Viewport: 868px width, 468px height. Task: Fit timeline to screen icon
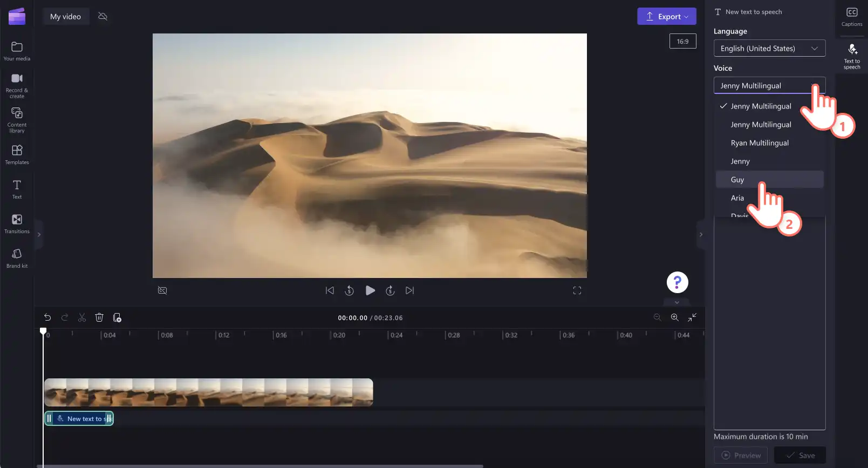(x=692, y=317)
